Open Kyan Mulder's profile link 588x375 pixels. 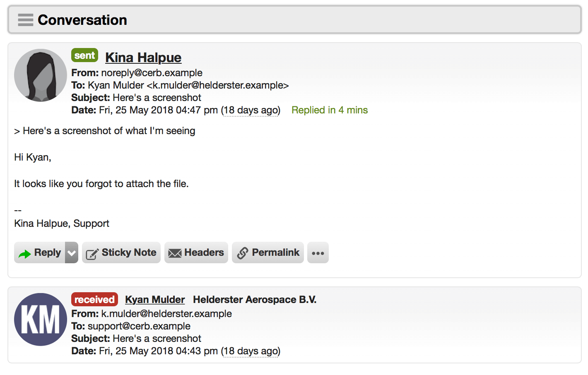click(155, 300)
